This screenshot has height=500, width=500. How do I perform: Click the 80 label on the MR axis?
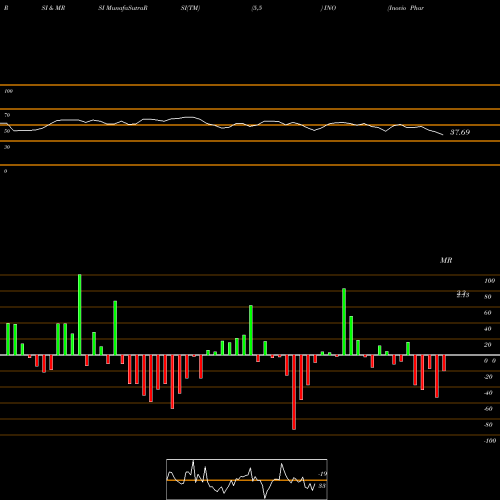coord(488,297)
